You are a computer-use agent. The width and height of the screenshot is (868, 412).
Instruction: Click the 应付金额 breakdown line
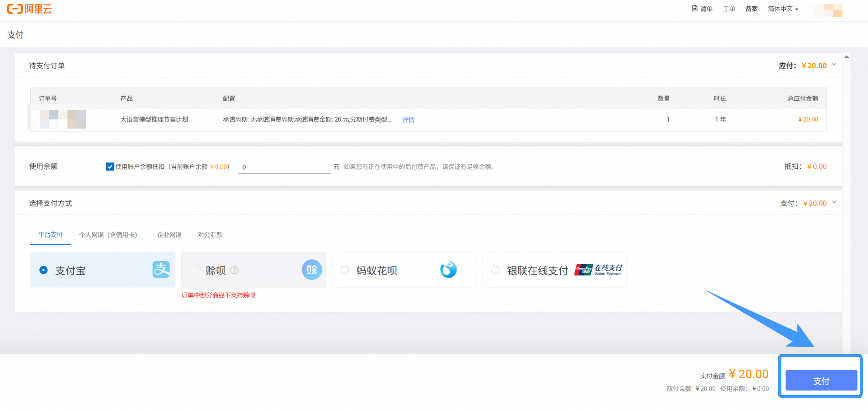(x=718, y=389)
